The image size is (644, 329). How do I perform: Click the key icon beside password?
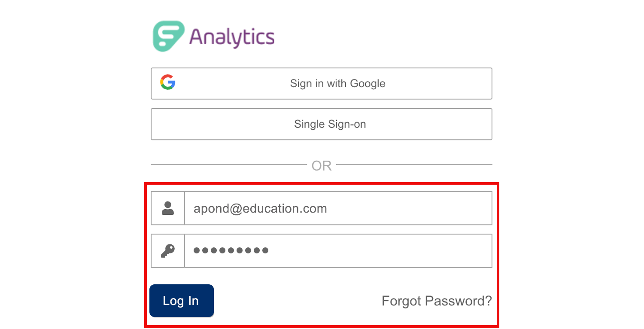[168, 251]
